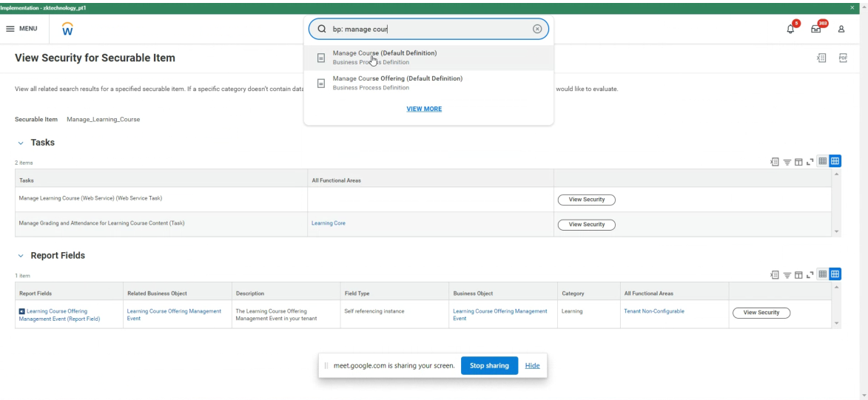
Task: Select Manage Course Offering (Default Definition) result
Action: 428,83
